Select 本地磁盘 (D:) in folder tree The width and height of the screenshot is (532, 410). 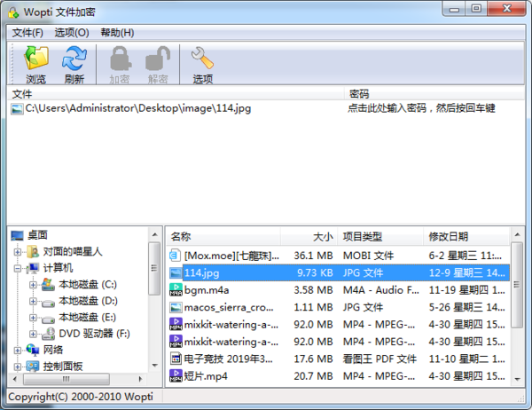(87, 301)
